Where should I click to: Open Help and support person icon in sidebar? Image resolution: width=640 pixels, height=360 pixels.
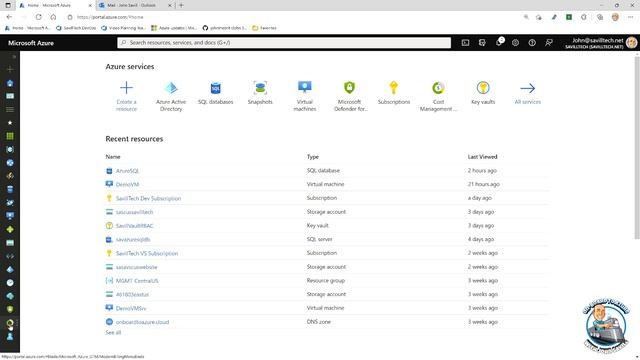click(x=10, y=336)
